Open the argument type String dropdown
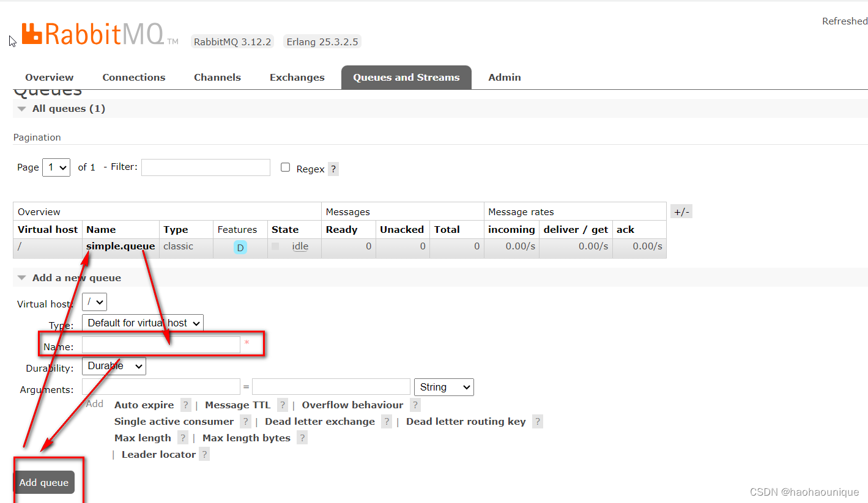The image size is (868, 503). click(443, 387)
